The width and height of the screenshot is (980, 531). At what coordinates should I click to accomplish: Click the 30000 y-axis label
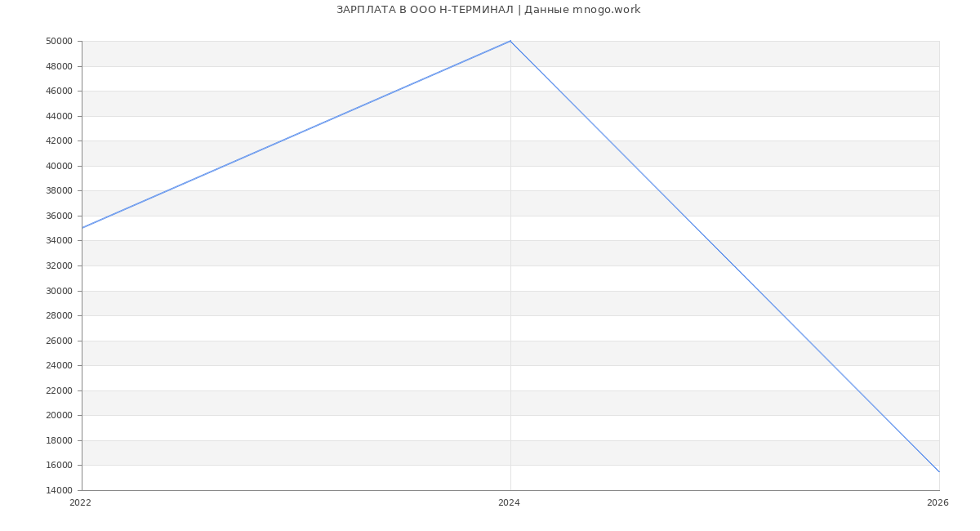[x=60, y=291]
